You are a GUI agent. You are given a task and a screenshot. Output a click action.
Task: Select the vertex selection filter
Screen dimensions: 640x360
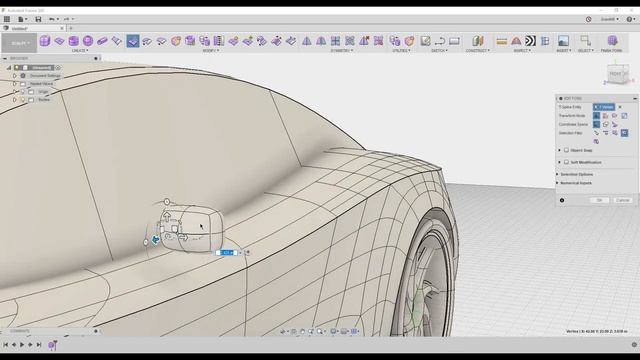coord(596,133)
